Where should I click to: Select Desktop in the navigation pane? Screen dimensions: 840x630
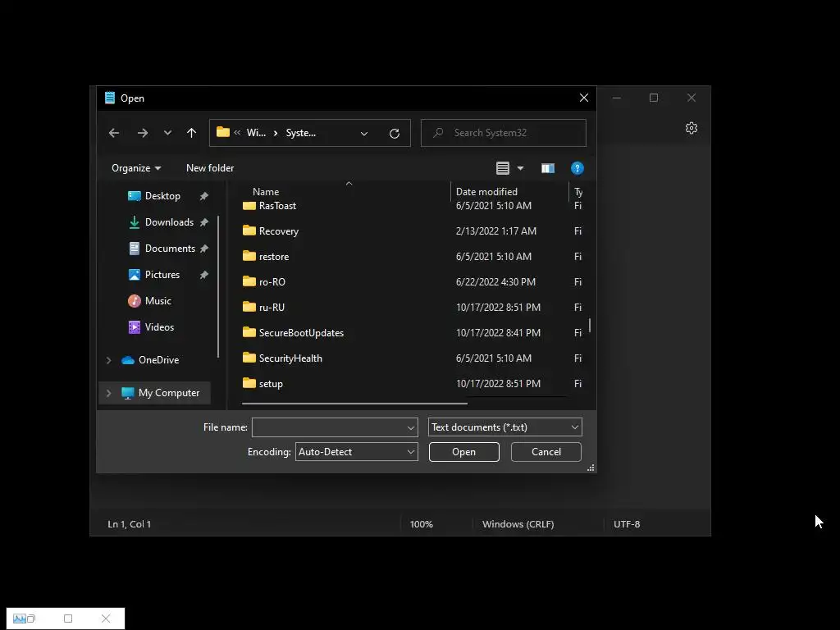pyautogui.click(x=162, y=196)
